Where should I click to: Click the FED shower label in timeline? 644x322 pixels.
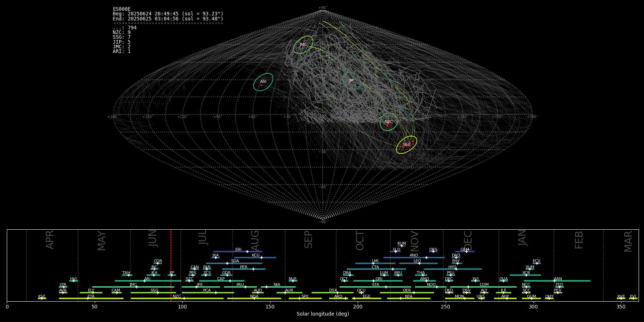pos(559,285)
